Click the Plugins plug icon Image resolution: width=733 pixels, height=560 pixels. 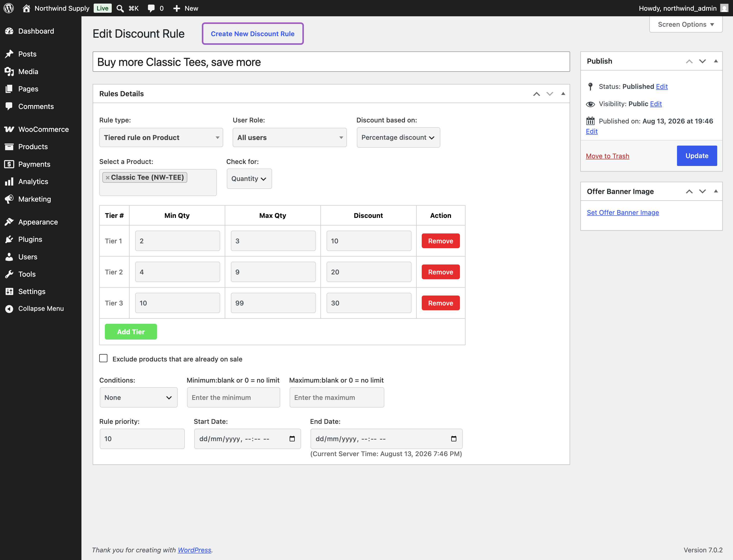pos(9,239)
